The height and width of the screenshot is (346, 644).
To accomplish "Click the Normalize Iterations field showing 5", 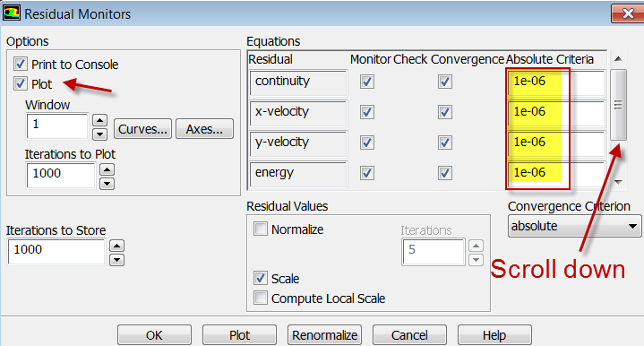I will pos(434,252).
